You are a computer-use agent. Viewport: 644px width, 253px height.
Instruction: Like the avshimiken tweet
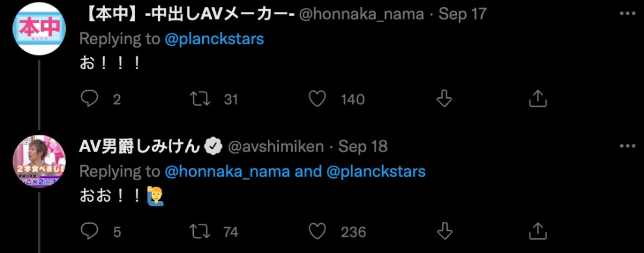318,231
